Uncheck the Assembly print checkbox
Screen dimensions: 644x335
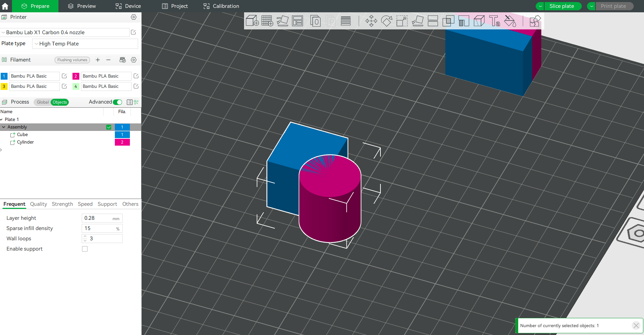(109, 127)
